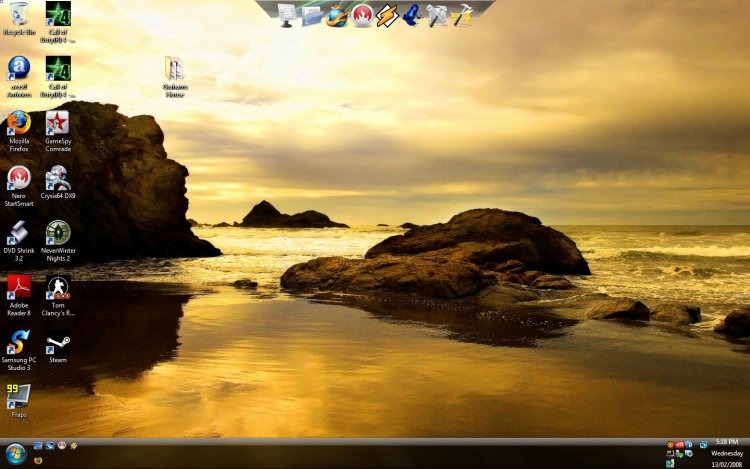Select the GameSpy Comrade icon
Viewport: 750px width, 469px height.
(x=58, y=124)
